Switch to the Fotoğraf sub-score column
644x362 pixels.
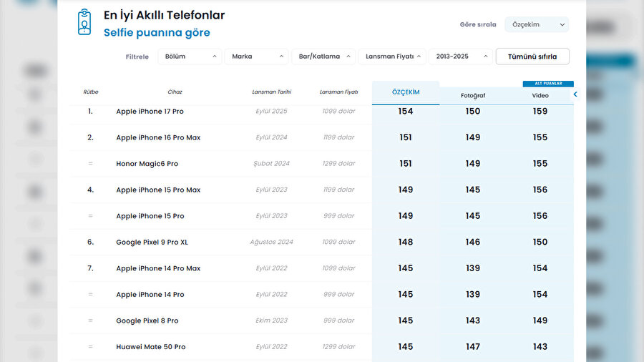[x=473, y=95]
